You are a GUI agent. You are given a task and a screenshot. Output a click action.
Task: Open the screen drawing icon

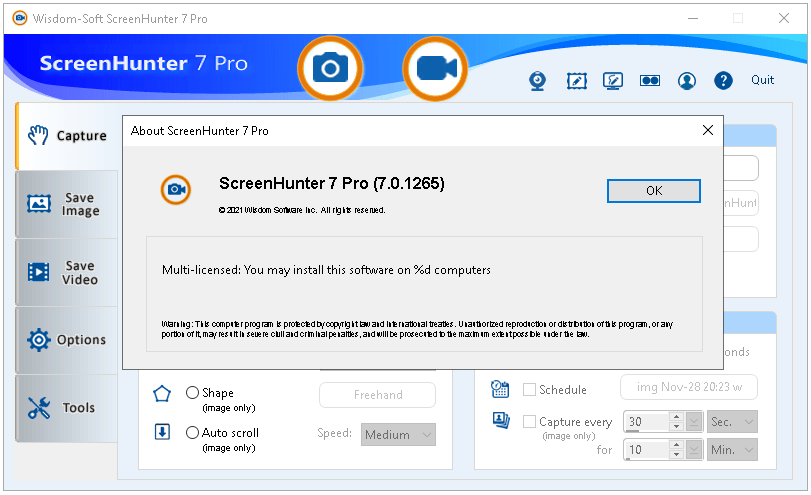(613, 81)
